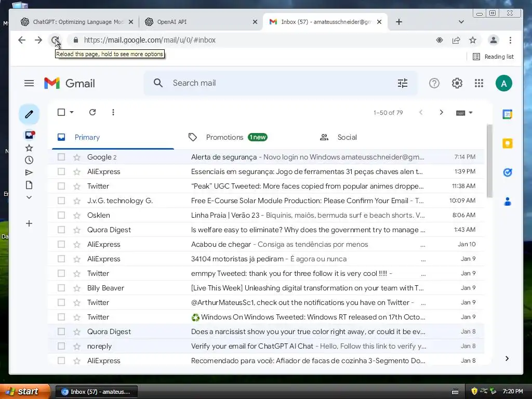Screen dimensions: 532x399
Task: Open Chrome profile icon in toolbar
Action: tap(494, 40)
